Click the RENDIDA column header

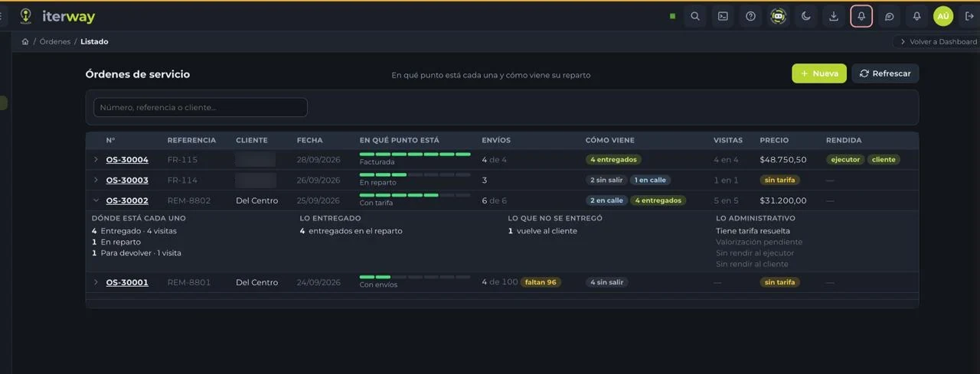tap(844, 141)
